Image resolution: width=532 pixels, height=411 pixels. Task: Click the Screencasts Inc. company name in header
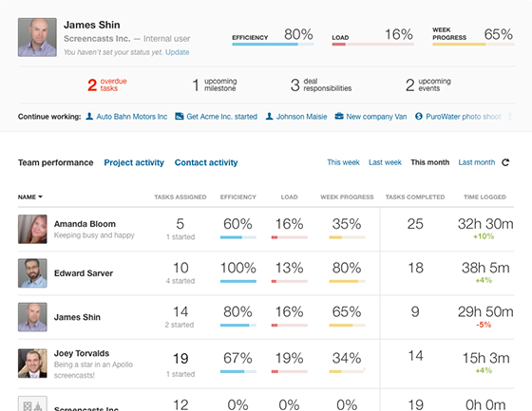[97, 39]
